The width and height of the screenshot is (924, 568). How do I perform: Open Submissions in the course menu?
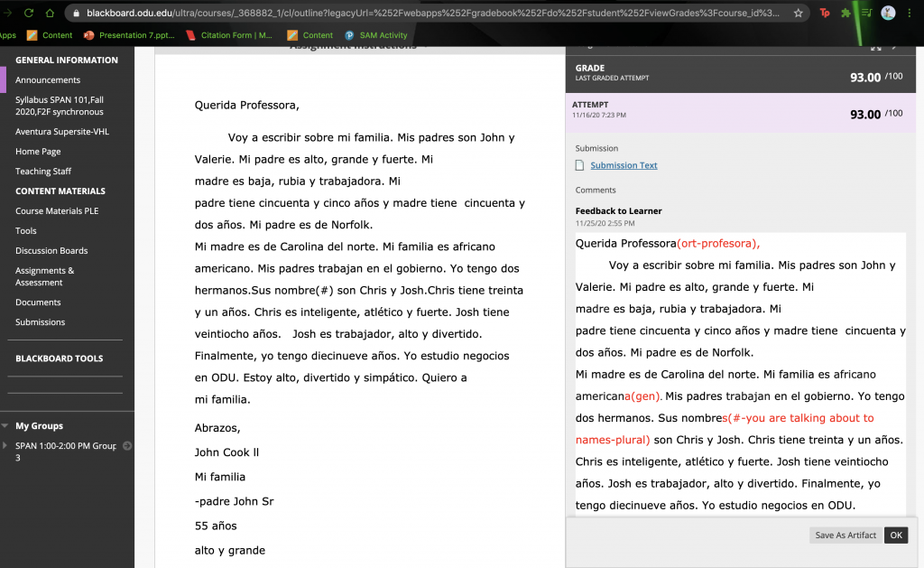(x=40, y=322)
